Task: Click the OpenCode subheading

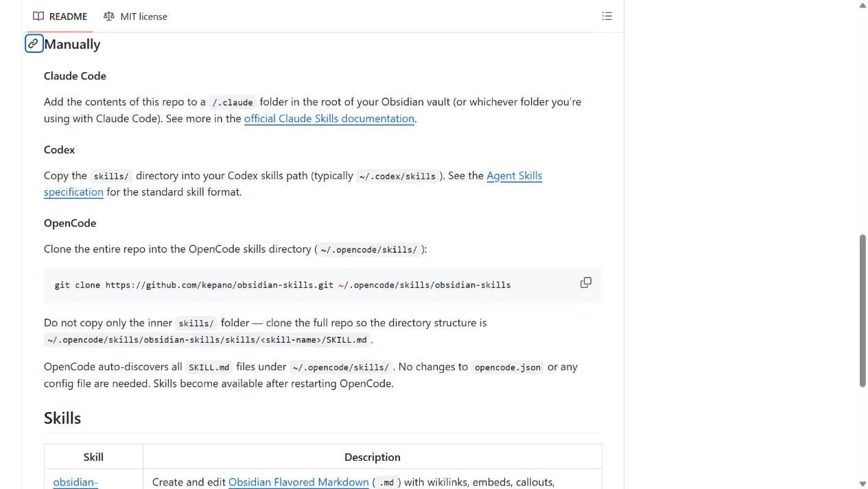Action: [x=70, y=223]
